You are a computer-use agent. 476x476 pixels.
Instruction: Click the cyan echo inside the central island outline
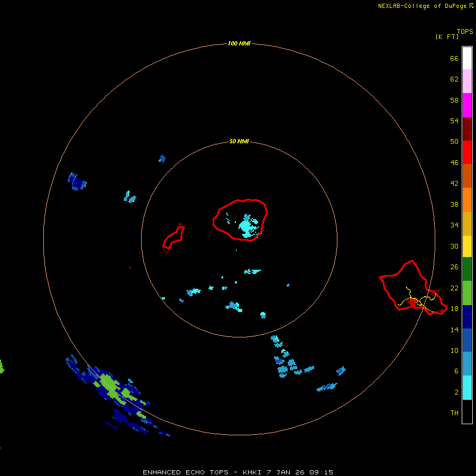click(246, 227)
